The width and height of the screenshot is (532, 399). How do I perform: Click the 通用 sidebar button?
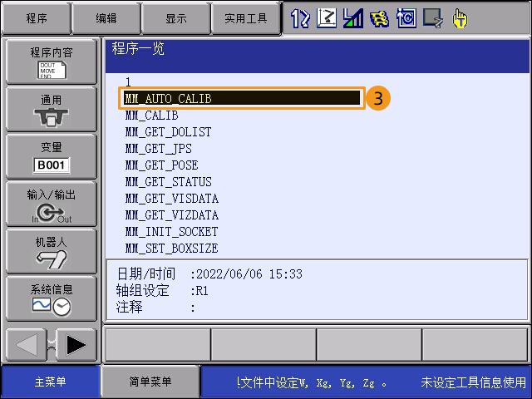click(52, 109)
